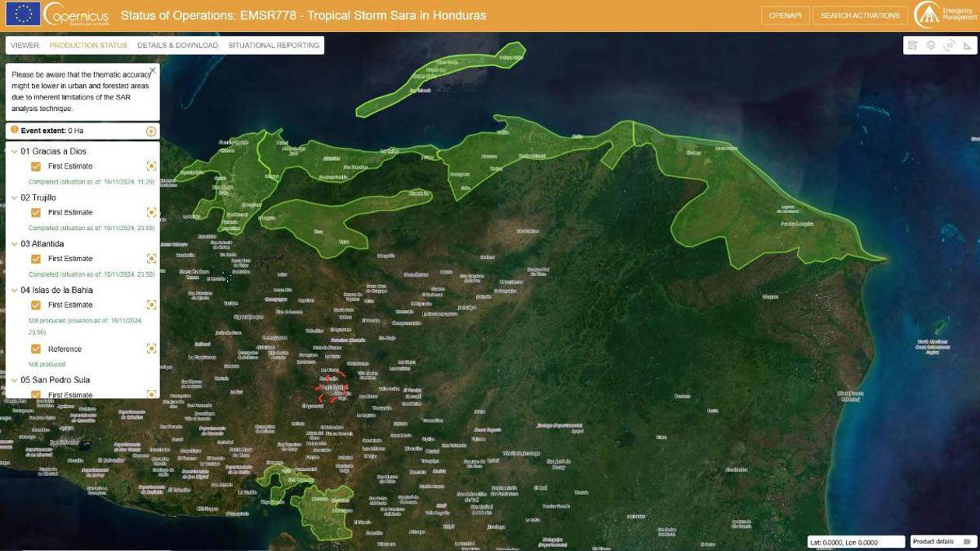Switch to the VIEWER tab
The image size is (980, 551).
[x=24, y=45]
